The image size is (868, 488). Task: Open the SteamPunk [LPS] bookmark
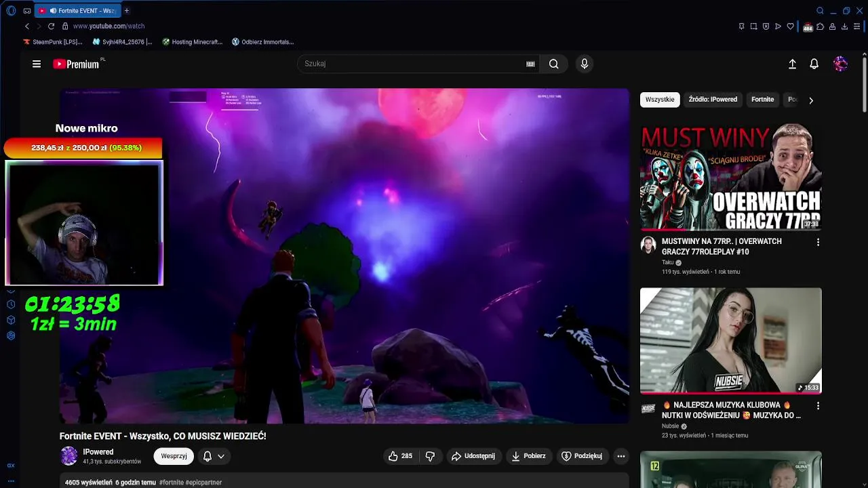point(53,42)
